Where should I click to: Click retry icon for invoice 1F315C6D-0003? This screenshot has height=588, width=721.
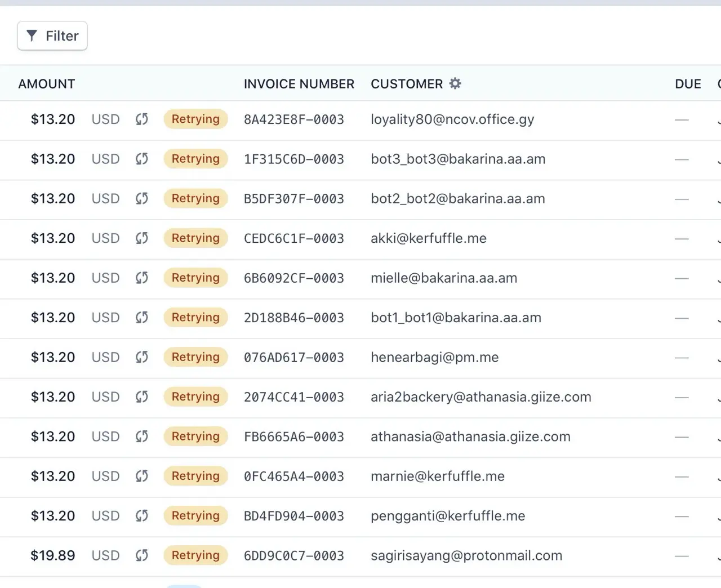(x=142, y=159)
